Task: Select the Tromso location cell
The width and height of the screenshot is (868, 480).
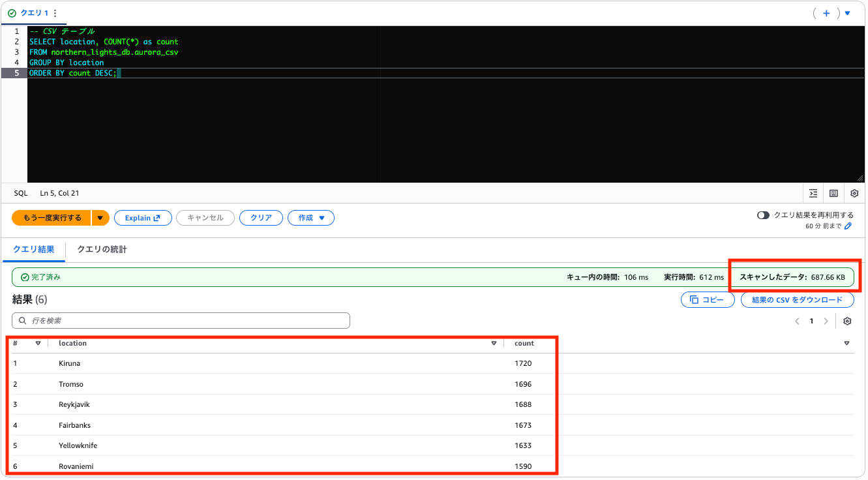Action: point(71,384)
